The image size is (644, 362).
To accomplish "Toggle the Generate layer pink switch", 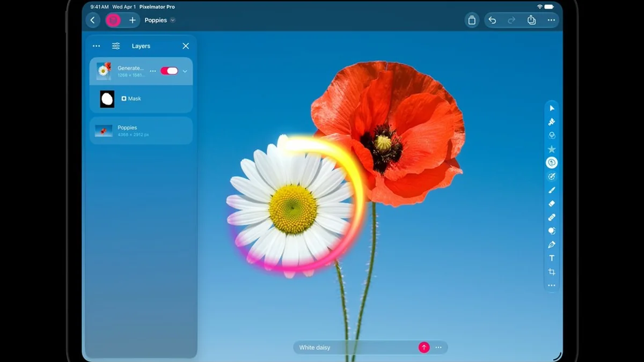I will [x=169, y=71].
